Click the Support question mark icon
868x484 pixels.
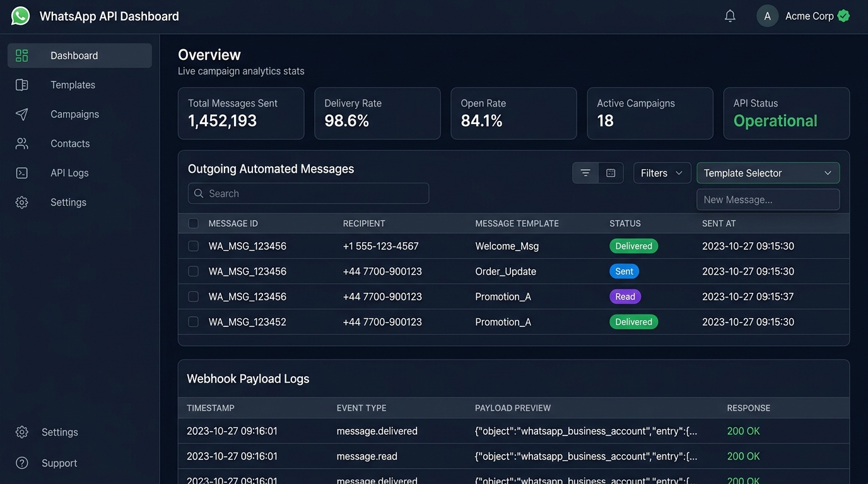click(x=22, y=463)
